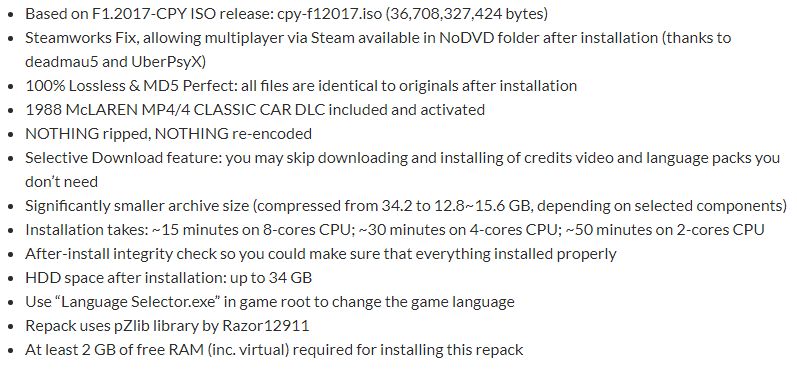Image resolution: width=797 pixels, height=371 pixels.
Task: Click '~50 minutes on 2-cores CPU' text
Action: pyautogui.click(x=665, y=229)
